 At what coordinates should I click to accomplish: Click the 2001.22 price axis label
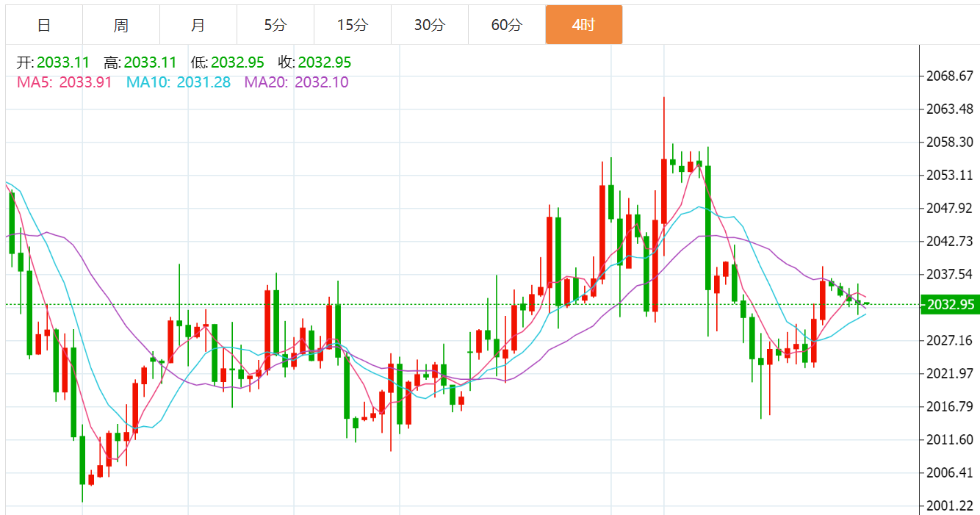pyautogui.click(x=951, y=505)
